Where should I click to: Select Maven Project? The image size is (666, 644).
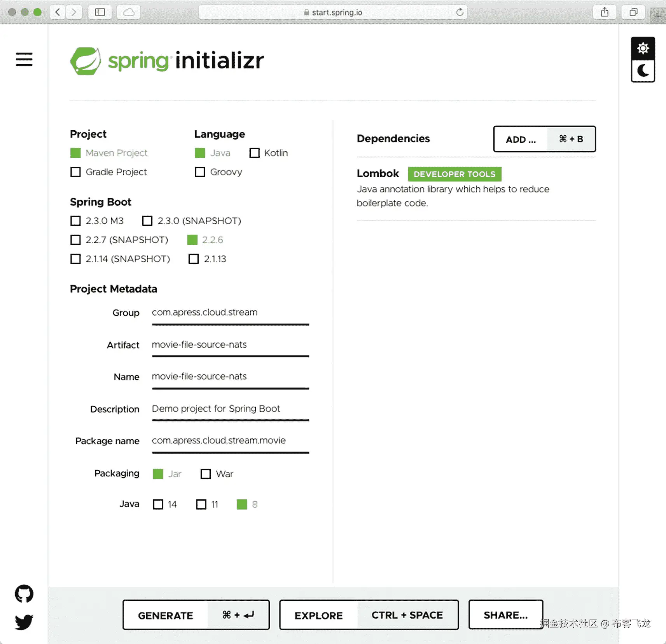pos(109,153)
